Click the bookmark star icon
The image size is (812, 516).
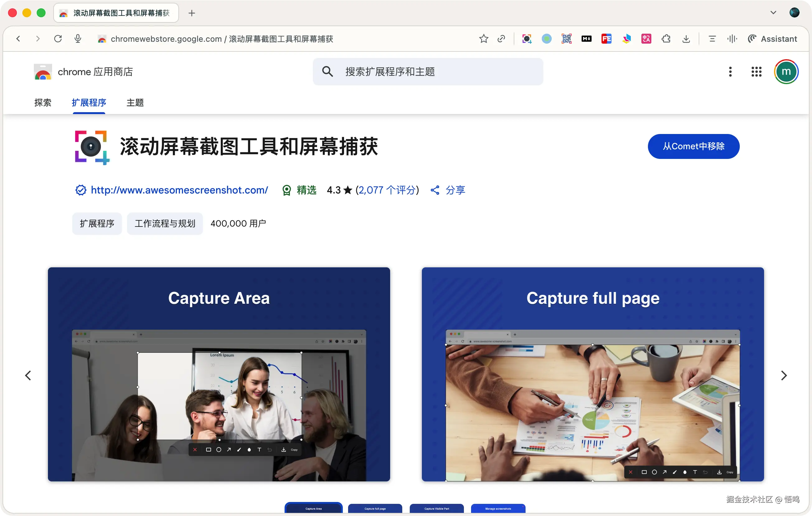click(x=484, y=39)
